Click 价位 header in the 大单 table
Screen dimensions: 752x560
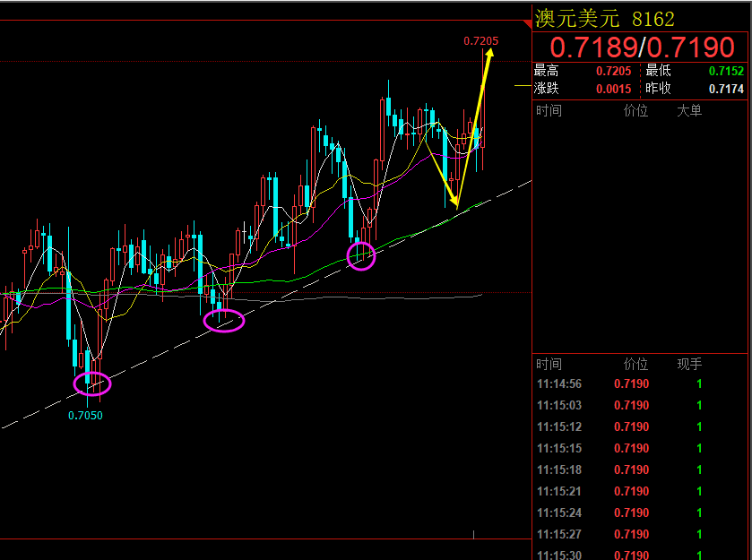[x=636, y=111]
